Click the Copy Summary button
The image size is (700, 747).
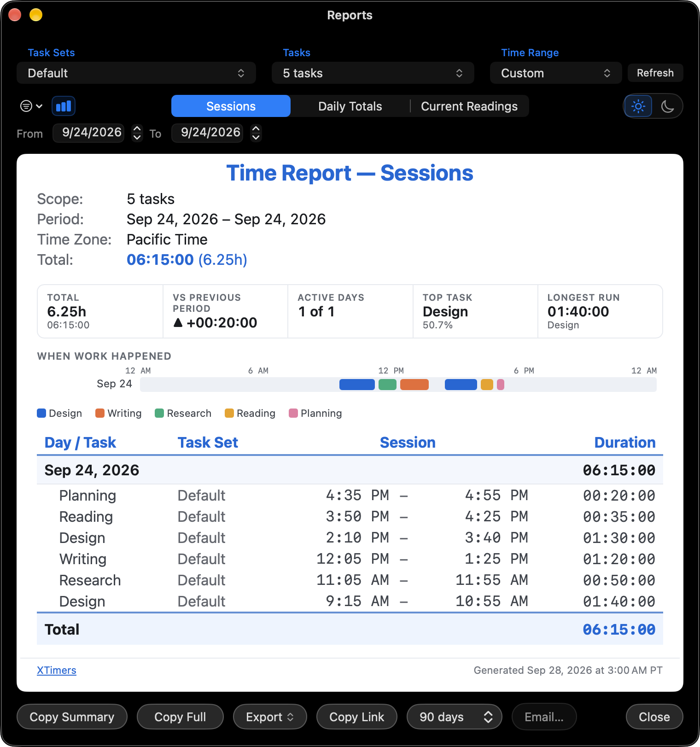point(72,717)
